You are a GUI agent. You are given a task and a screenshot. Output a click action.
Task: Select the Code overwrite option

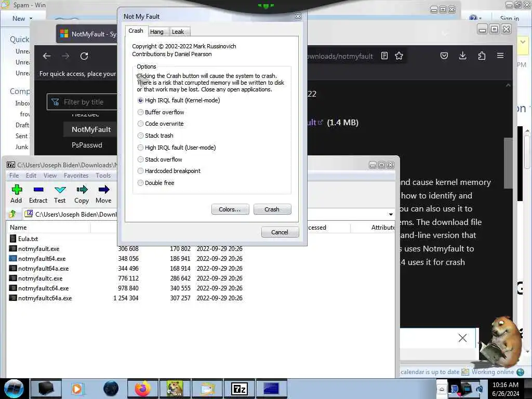161,124
